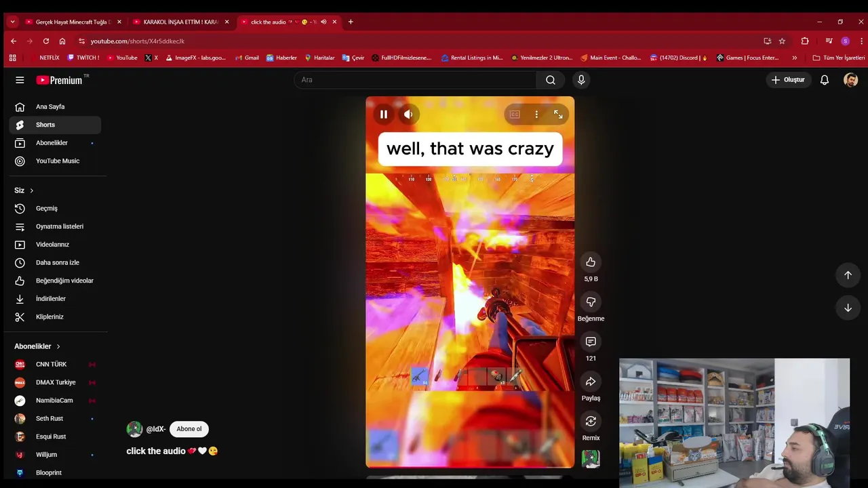Open the Esqui Rust subscription channel
This screenshot has width=868, height=488.
(55, 436)
